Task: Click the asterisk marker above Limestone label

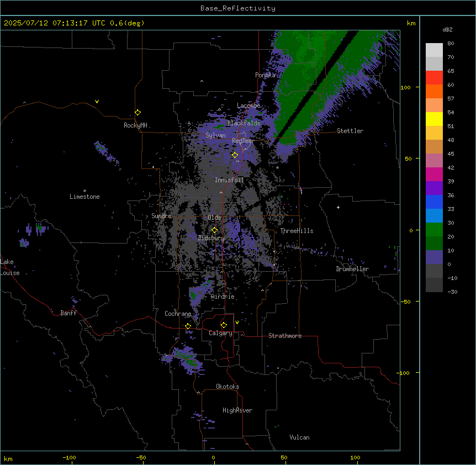Action: pos(84,191)
